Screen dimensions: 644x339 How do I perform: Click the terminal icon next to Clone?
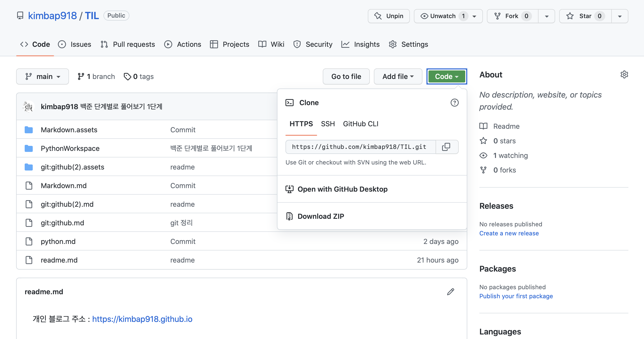coord(290,103)
